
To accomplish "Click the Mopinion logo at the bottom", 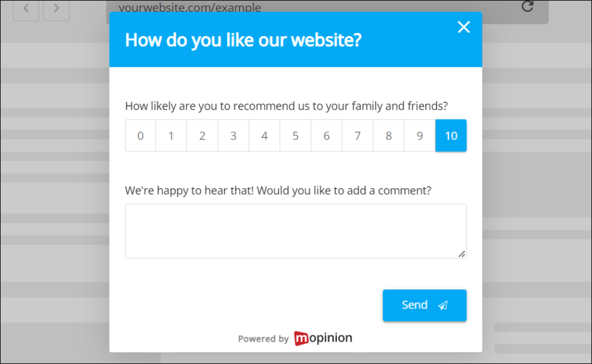I will 323,338.
